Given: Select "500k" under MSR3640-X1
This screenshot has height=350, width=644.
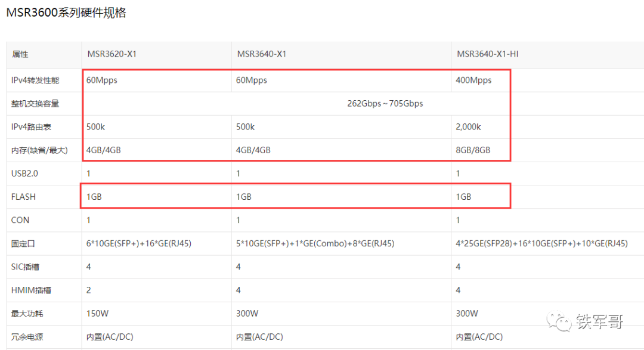Looking at the screenshot, I should [x=245, y=127].
